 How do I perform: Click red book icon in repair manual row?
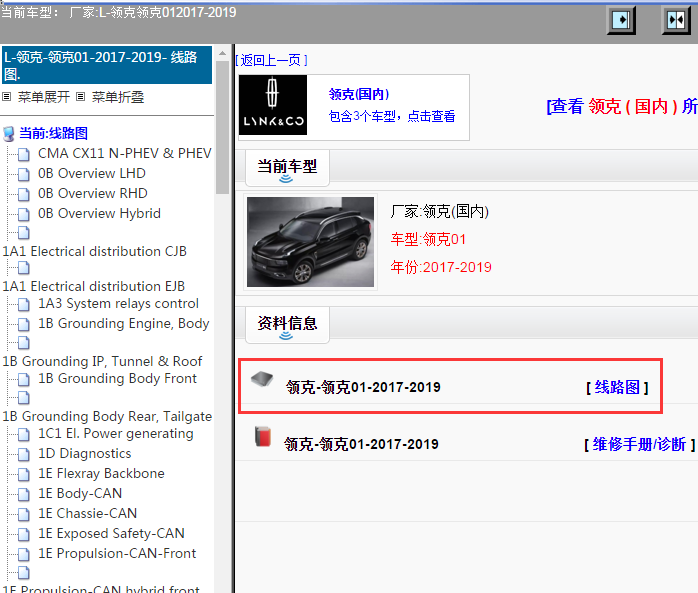263,436
